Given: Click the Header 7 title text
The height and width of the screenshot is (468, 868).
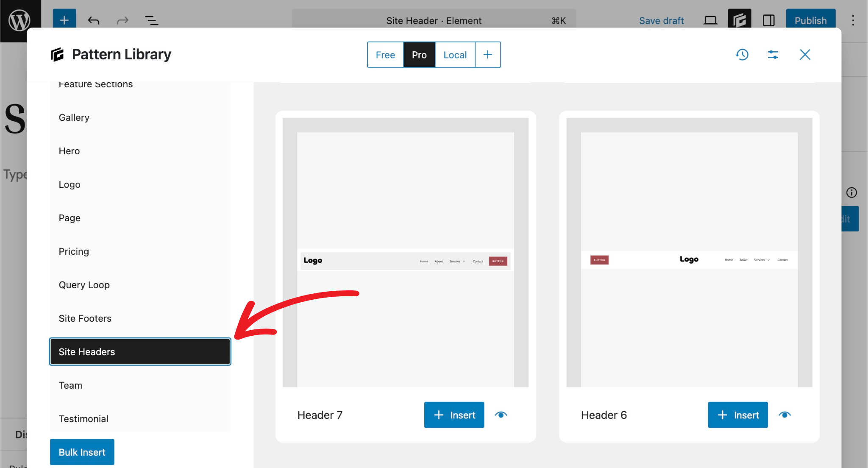Looking at the screenshot, I should tap(320, 415).
